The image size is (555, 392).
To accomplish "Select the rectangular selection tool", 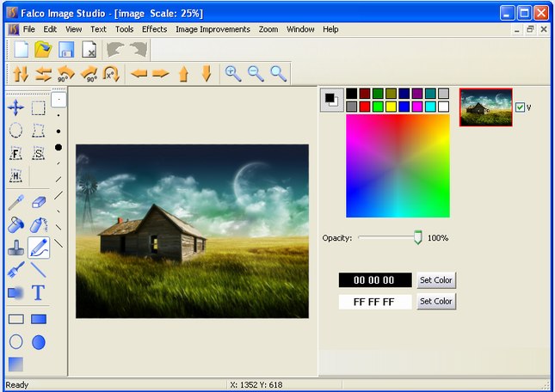I will 38,107.
